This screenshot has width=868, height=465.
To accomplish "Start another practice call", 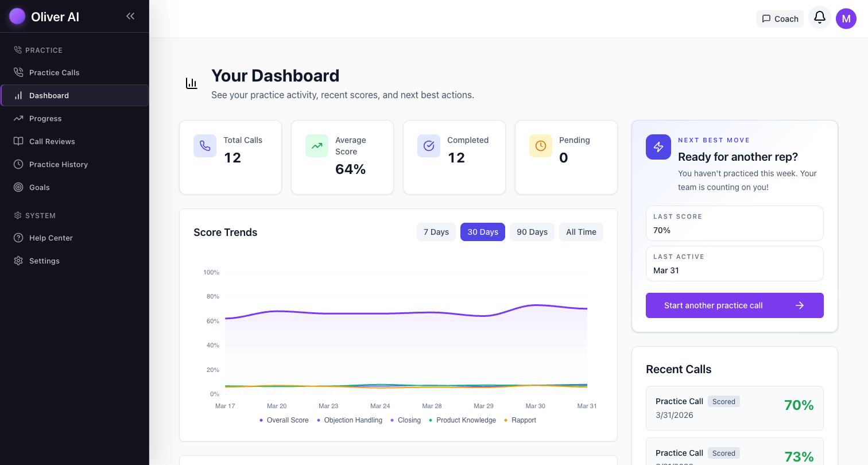I will pos(735,305).
